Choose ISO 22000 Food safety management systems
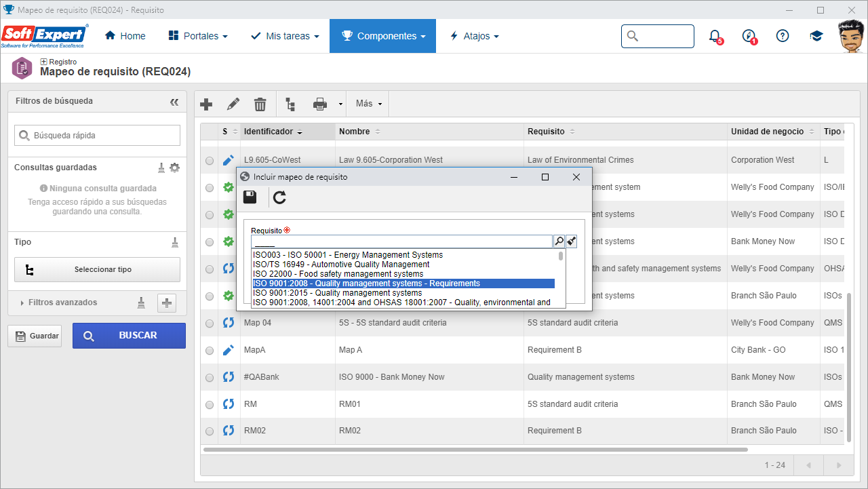868x489 pixels. (403, 274)
